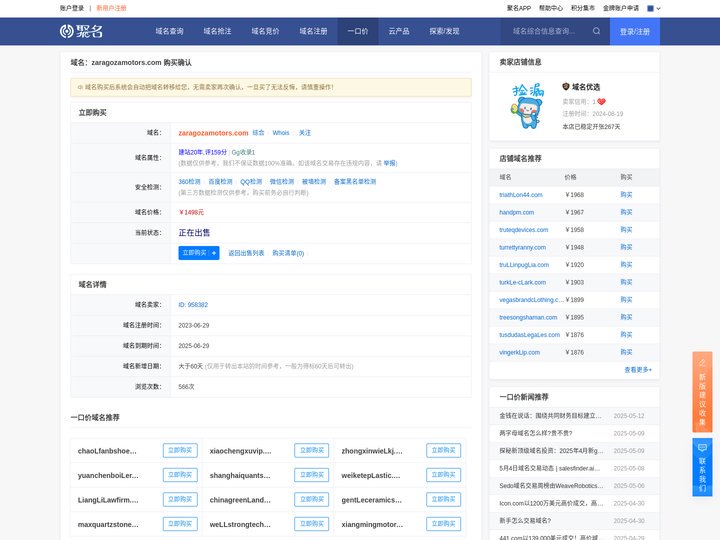Screen dimensions: 720x540
Task: Click 立即购买 next to xiangmingmotor
Action: [x=444, y=523]
